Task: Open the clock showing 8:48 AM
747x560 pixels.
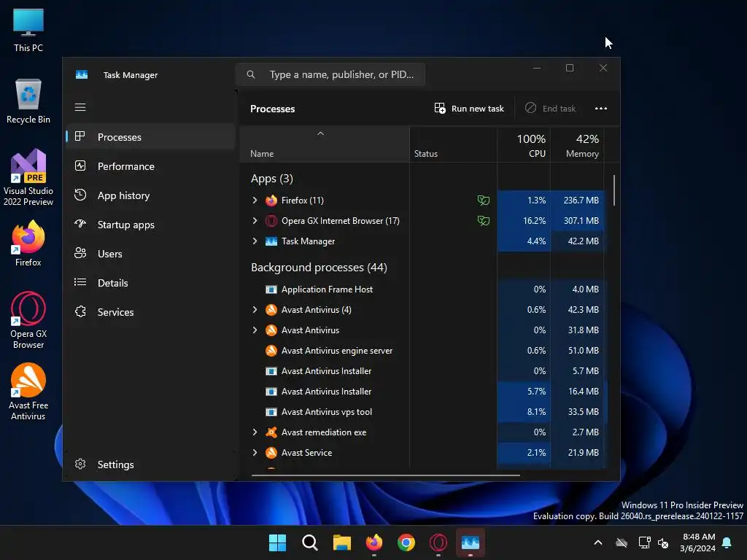Action: 697,542
